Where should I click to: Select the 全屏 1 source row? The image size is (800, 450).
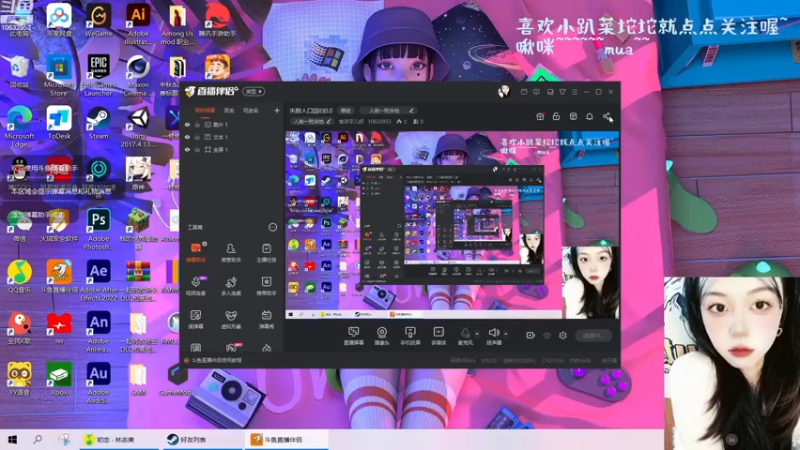(x=233, y=149)
